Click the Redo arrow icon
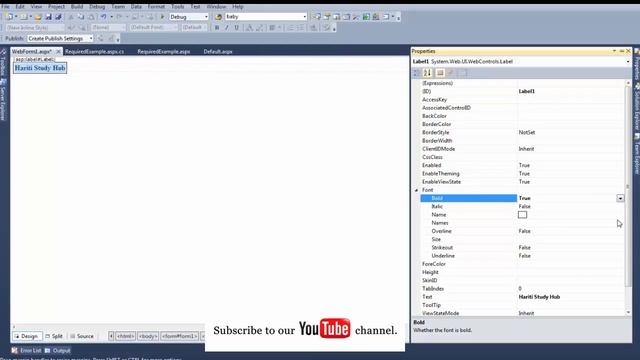Image resolution: width=640 pixels, height=360 pixels. click(119, 17)
